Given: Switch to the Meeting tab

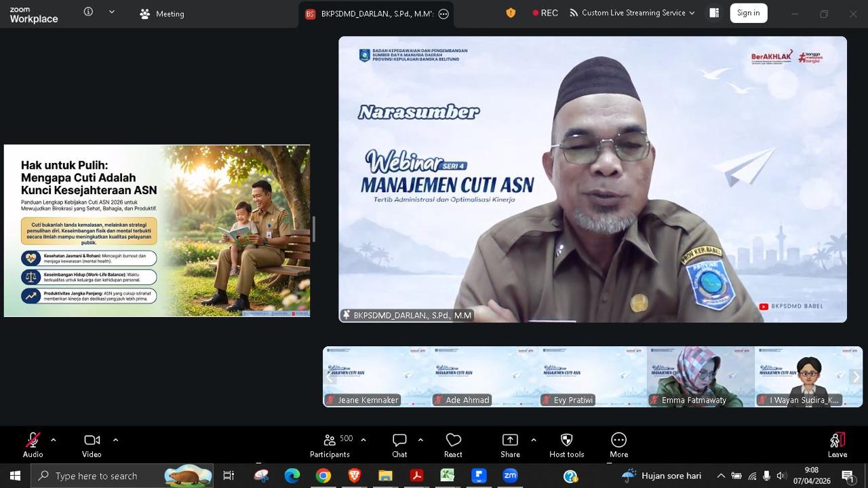Looking at the screenshot, I should pyautogui.click(x=162, y=14).
